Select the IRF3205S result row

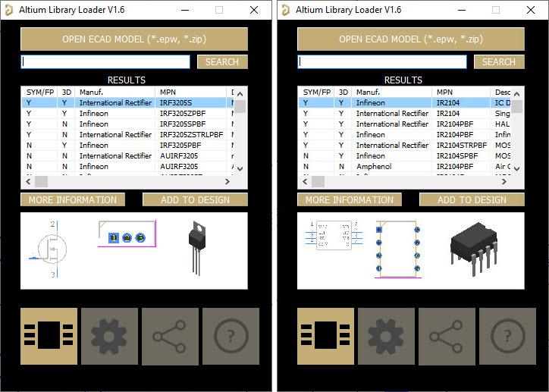click(x=127, y=102)
